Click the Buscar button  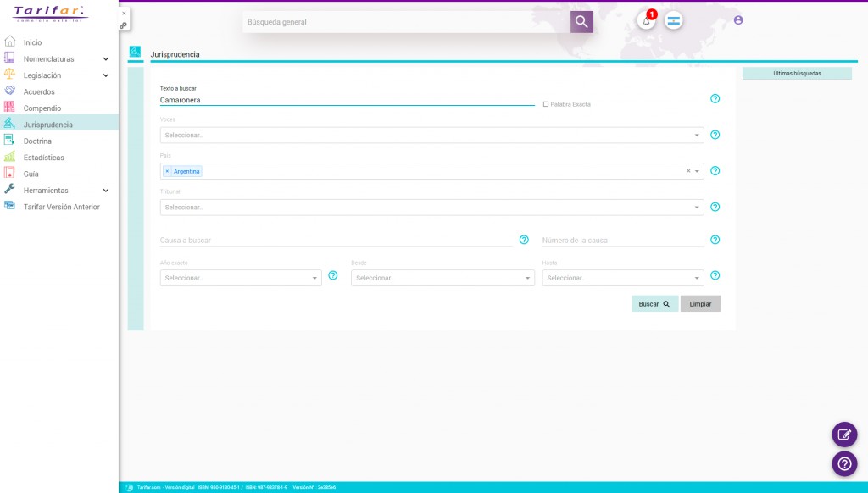tap(655, 304)
